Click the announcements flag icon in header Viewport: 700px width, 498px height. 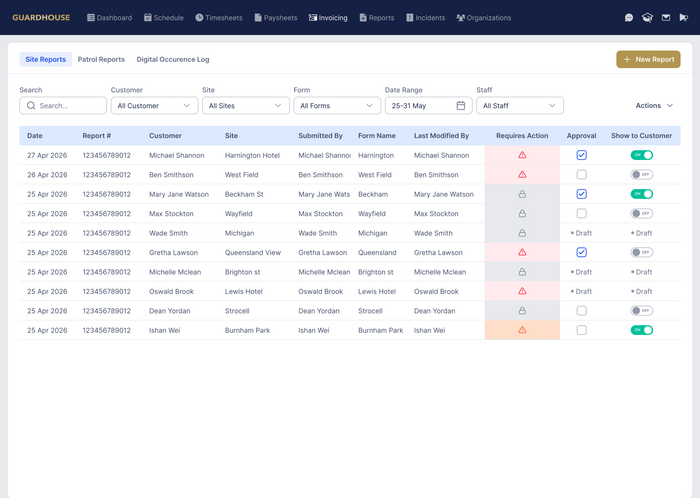pyautogui.click(x=683, y=18)
